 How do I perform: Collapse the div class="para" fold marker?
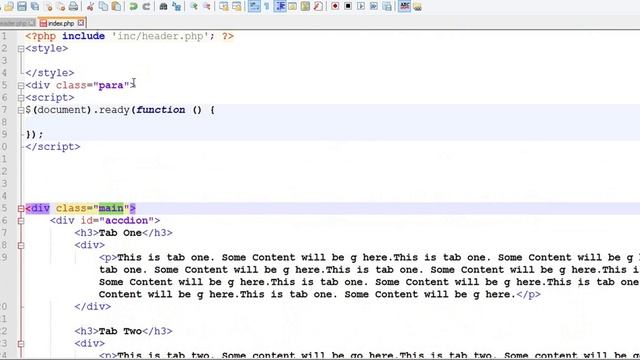21,86
